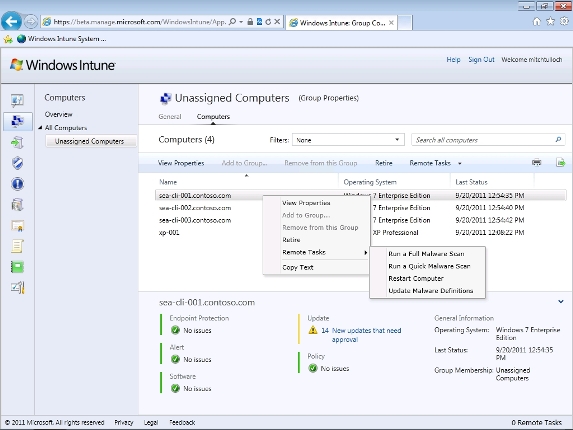Select the Windows Intune: Group Co... browser tab
The height and width of the screenshot is (430, 573).
point(341,23)
